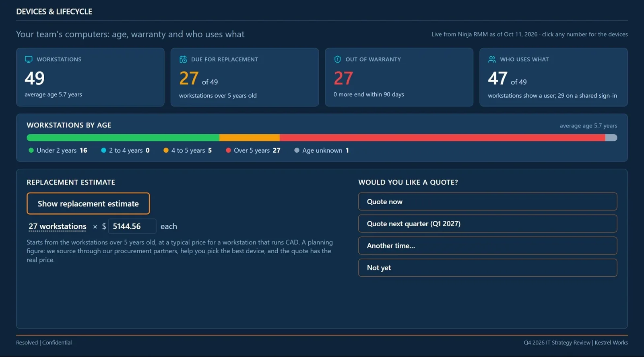The image size is (644, 357).
Task: Click the shield icon beside Out of Warranty
Action: 337,59
